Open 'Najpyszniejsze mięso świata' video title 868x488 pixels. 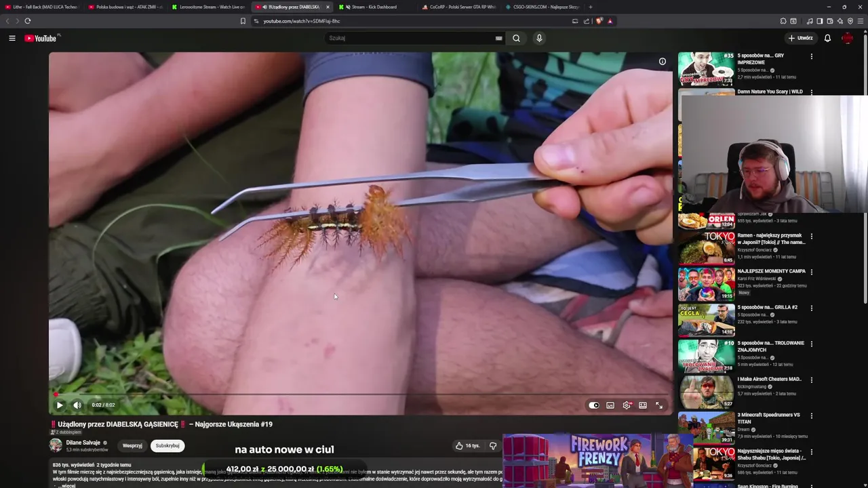coord(771,454)
